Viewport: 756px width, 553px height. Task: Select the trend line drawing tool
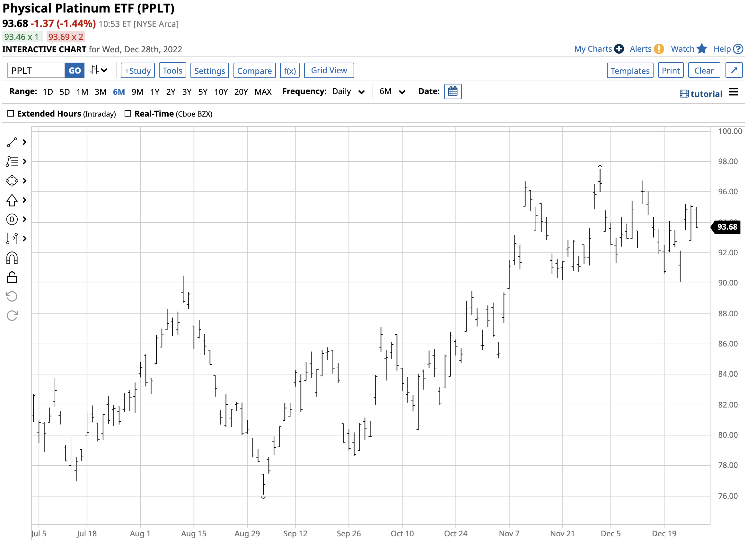(12, 142)
